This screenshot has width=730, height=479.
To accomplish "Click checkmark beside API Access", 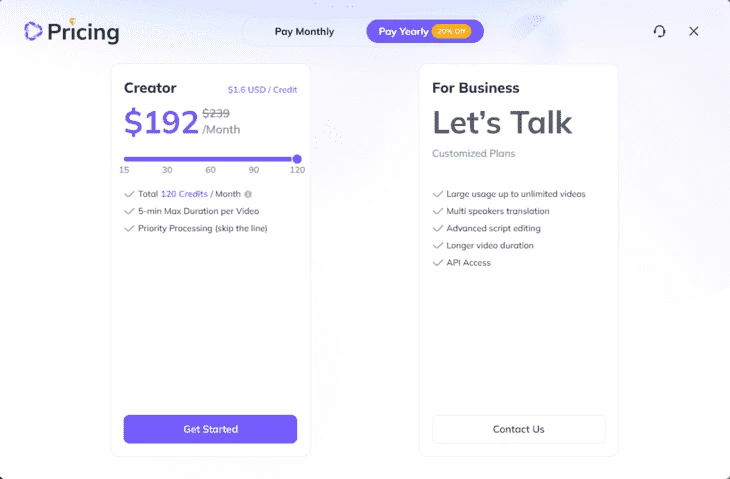I will (x=438, y=263).
